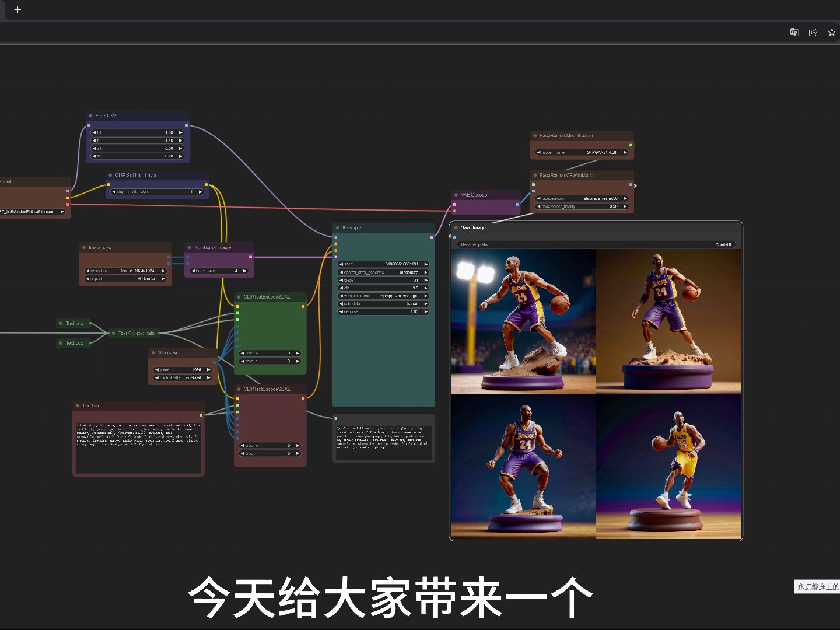The height and width of the screenshot is (630, 840).
Task: Open the aspect Horizontal dropdown
Action: pyautogui.click(x=125, y=279)
